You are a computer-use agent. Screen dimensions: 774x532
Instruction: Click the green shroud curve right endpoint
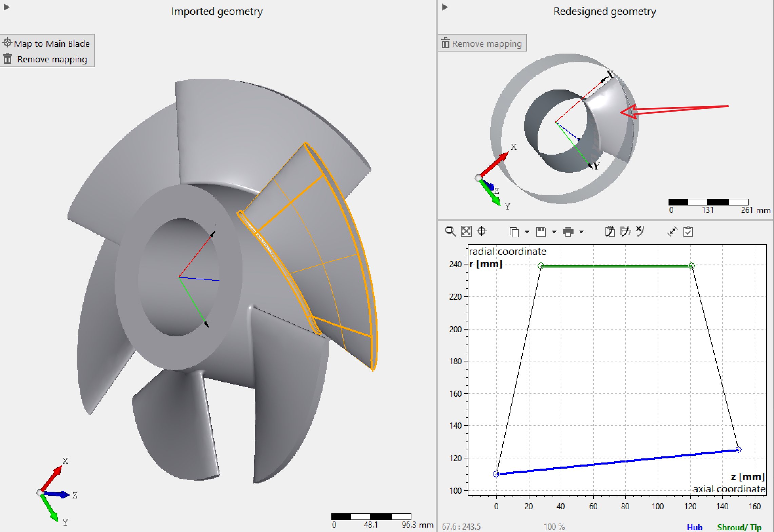pos(692,266)
